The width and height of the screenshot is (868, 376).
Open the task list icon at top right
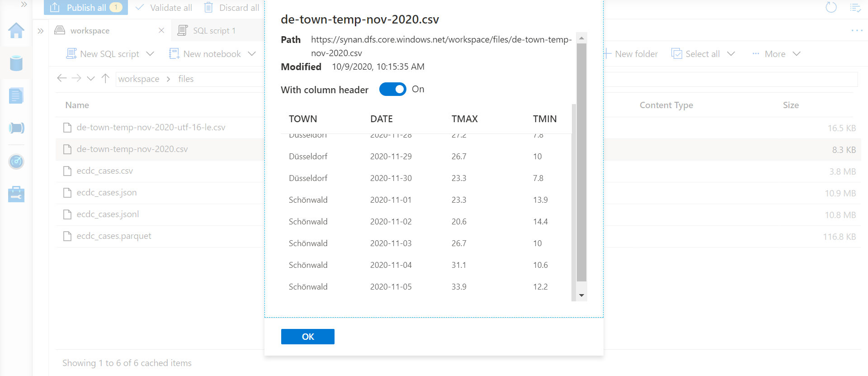856,8
